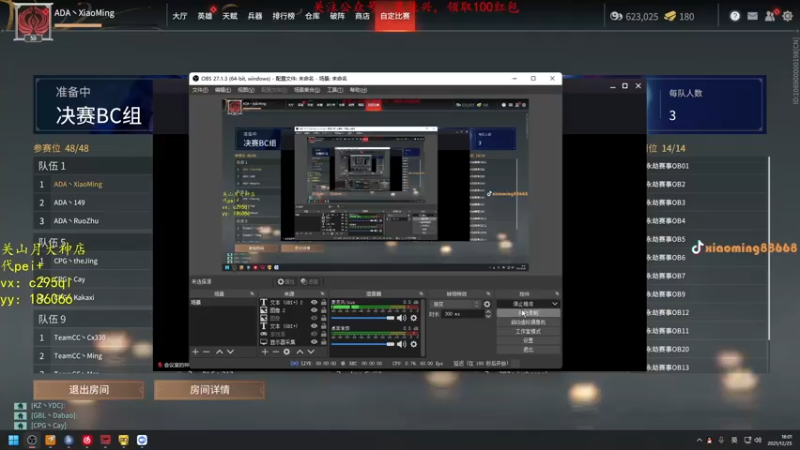Click 开始录制 button in OBS controls
This screenshot has height=450, width=800.
528,313
